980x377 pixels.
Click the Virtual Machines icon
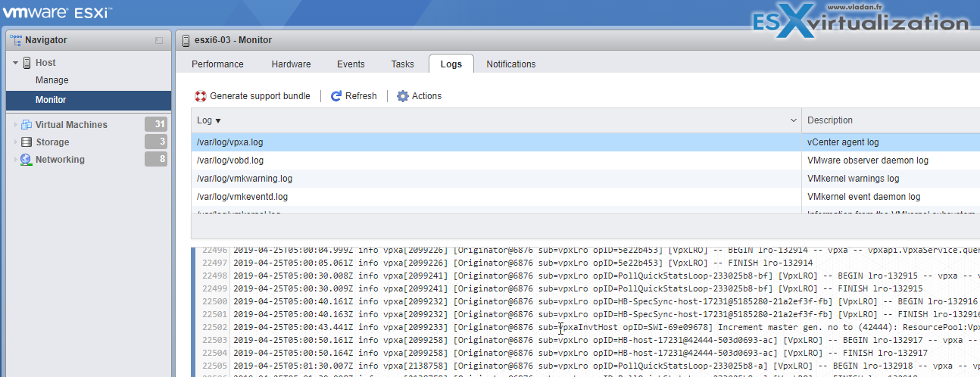point(27,125)
